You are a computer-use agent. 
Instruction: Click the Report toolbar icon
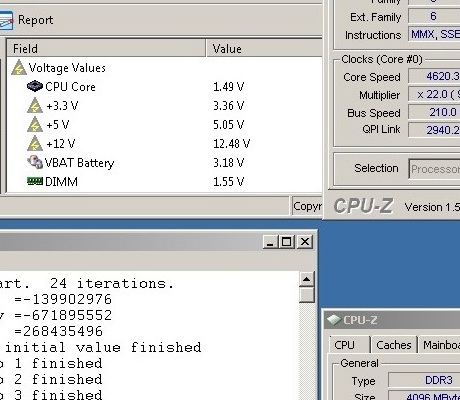pos(6,21)
